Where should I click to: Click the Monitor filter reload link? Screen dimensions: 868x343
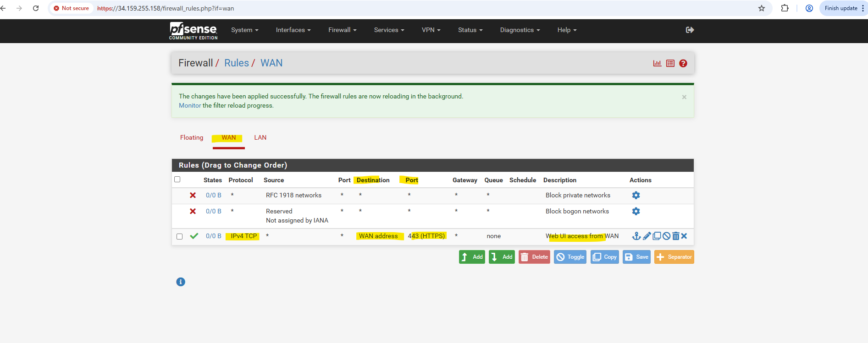coord(190,105)
